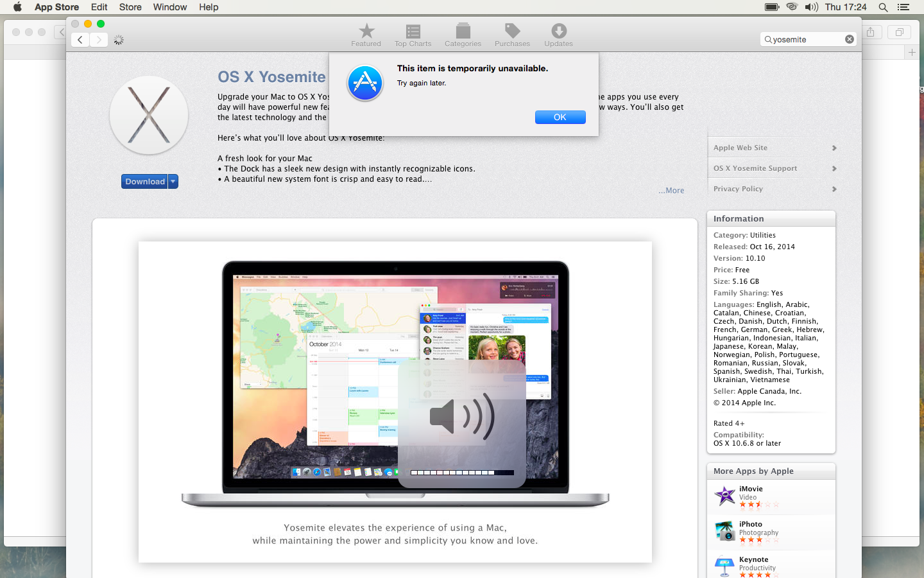Click the loading spinner in toolbar
This screenshot has height=578, width=924.
click(x=119, y=40)
